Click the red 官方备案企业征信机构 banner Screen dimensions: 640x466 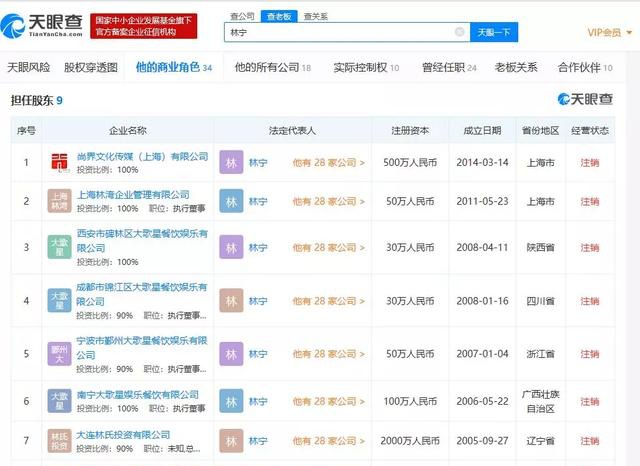point(143,26)
